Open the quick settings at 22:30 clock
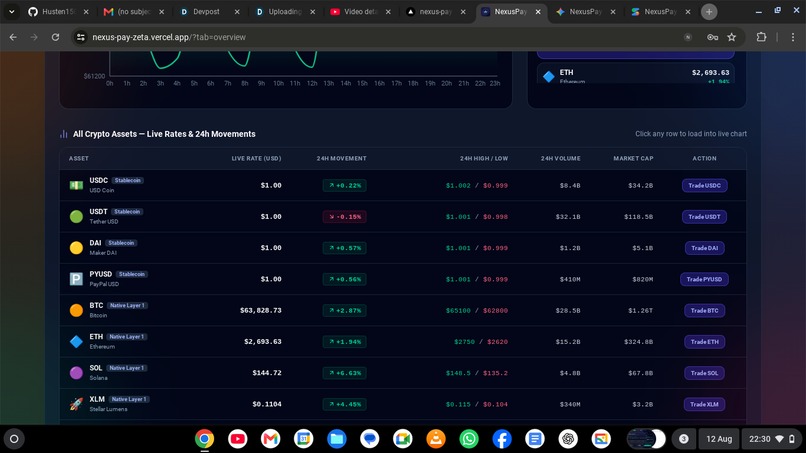Viewport: 806px width, 453px height. 772,439
